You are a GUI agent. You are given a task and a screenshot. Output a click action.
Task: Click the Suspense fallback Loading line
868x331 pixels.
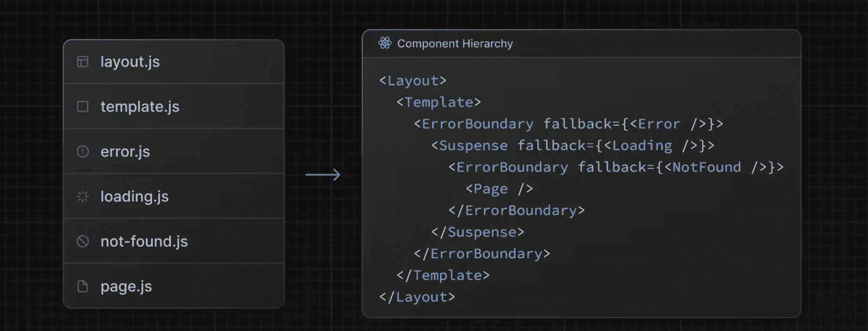pyautogui.click(x=572, y=146)
